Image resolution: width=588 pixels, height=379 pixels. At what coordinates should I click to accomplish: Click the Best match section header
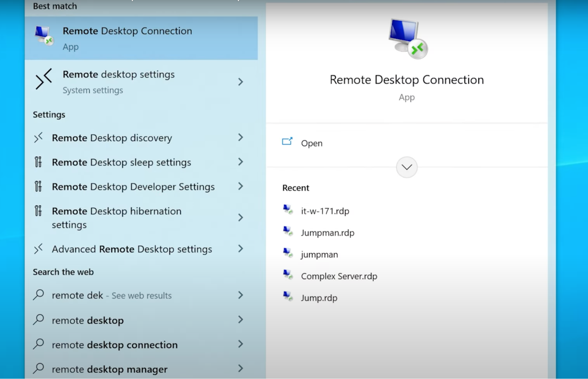pos(55,6)
